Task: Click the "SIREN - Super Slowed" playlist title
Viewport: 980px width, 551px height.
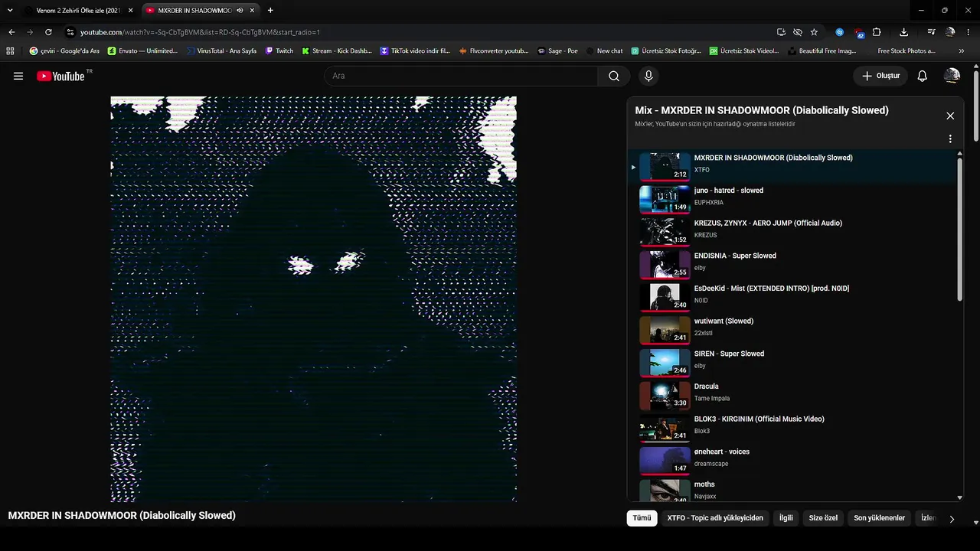Action: click(x=730, y=354)
